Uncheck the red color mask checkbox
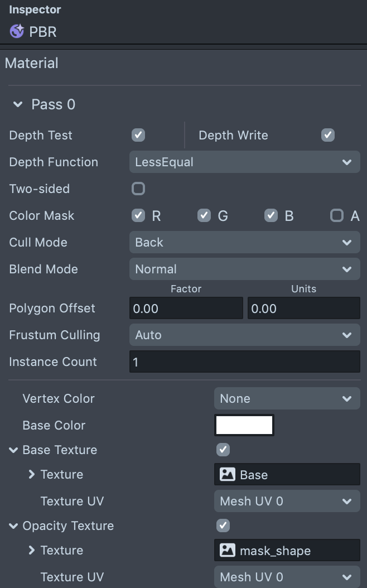Image resolution: width=367 pixels, height=588 pixels. point(138,215)
